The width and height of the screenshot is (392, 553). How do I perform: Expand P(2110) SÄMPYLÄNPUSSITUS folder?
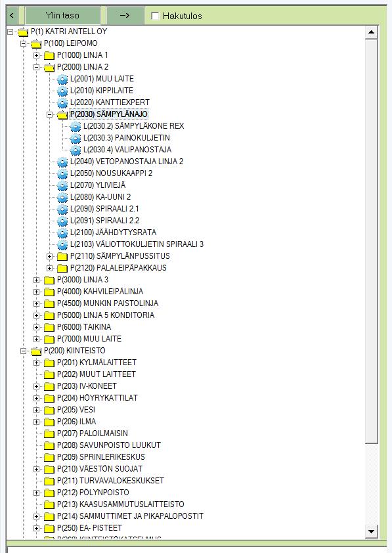pos(50,256)
